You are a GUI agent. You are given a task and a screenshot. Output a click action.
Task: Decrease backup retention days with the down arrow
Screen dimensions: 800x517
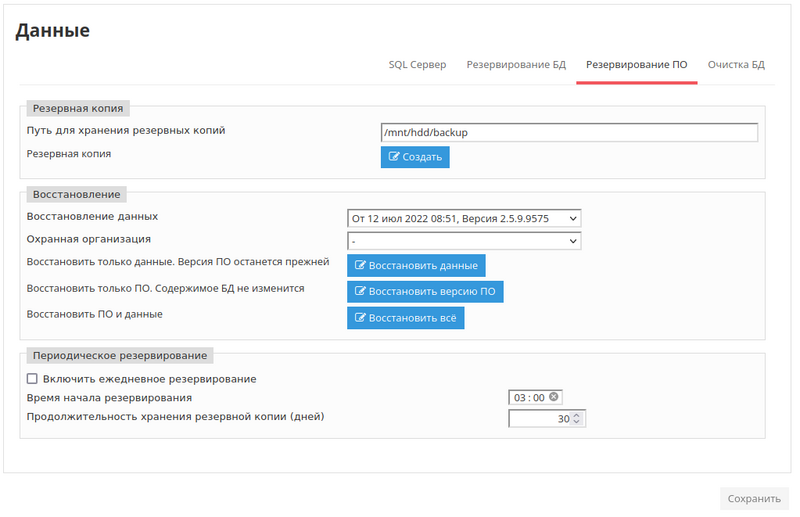point(578,423)
